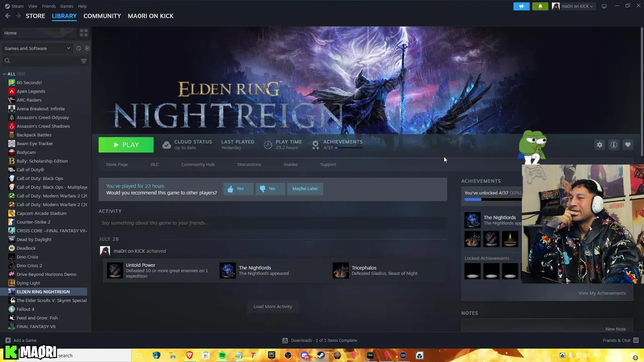Open the View menu
This screenshot has height=362, width=644.
[x=33, y=6]
